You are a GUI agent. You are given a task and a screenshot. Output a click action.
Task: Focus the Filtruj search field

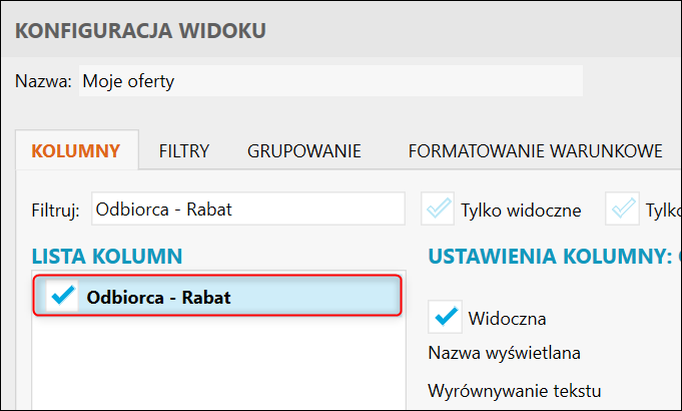[248, 210]
